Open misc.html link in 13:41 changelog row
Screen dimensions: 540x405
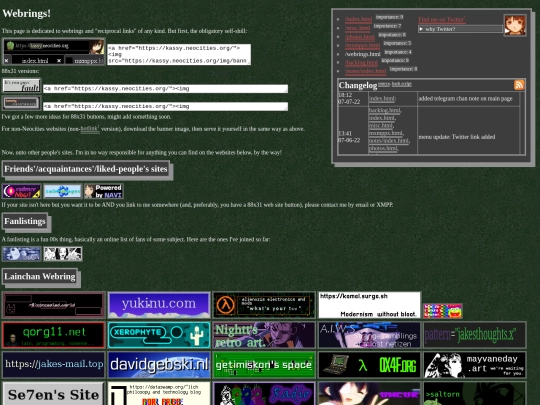(x=381, y=125)
